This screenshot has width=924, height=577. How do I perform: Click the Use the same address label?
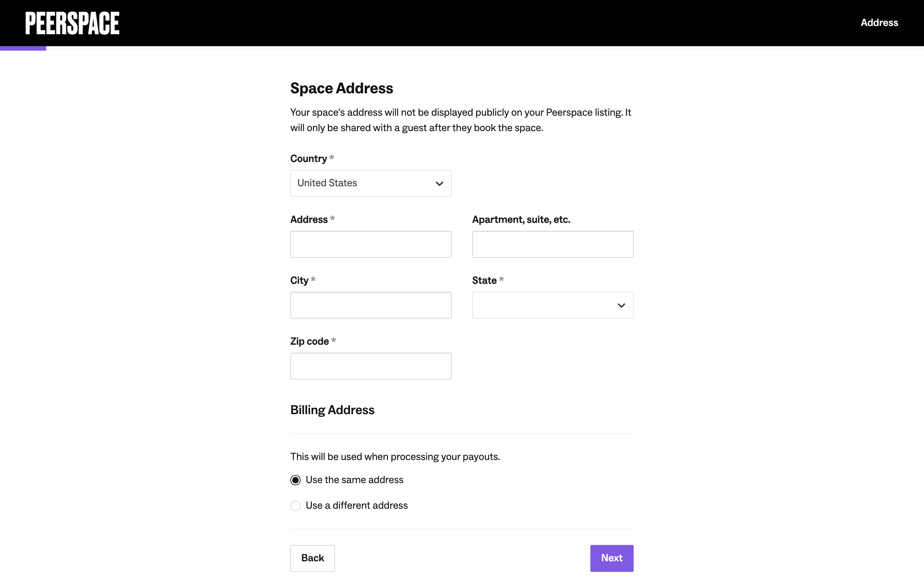354,480
